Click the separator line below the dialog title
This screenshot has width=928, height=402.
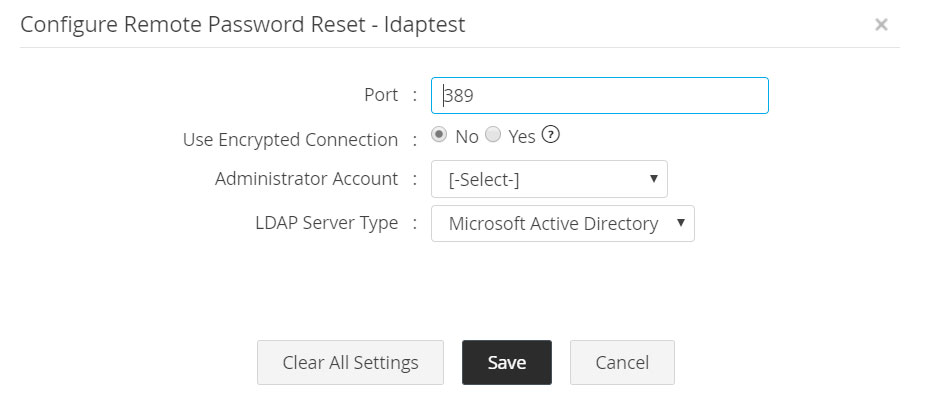click(460, 47)
